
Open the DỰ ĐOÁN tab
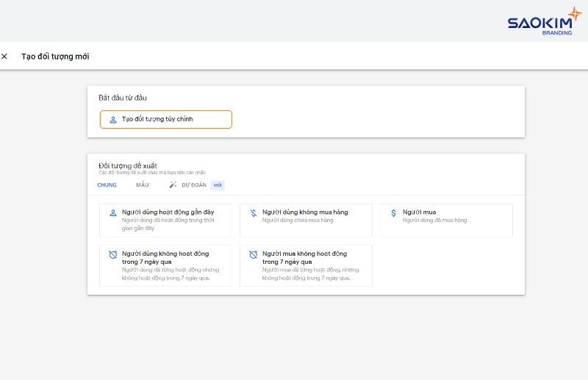pos(194,185)
